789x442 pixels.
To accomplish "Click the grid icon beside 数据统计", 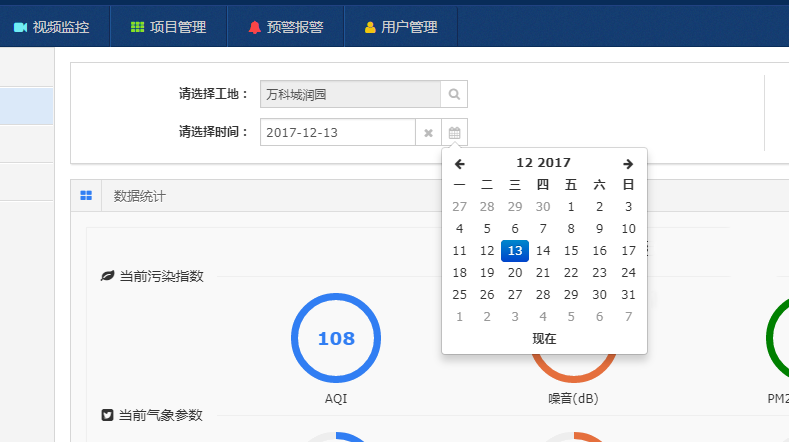I will (x=86, y=196).
